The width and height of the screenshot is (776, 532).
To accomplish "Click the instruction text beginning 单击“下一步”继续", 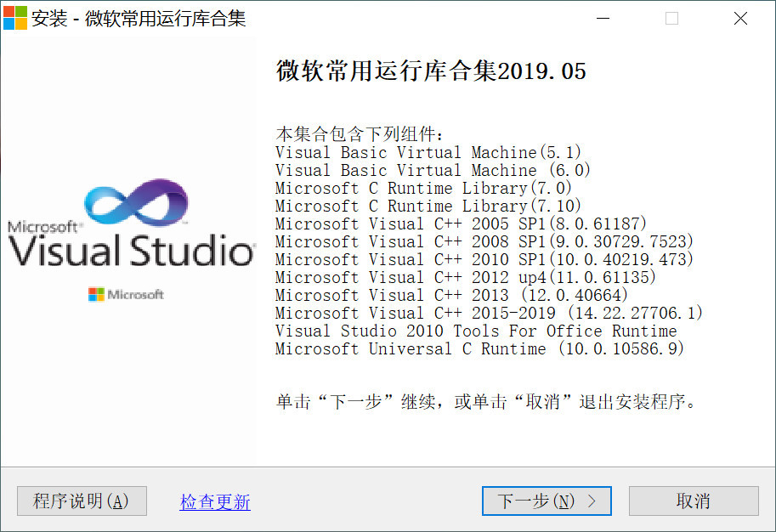I will pos(486,402).
